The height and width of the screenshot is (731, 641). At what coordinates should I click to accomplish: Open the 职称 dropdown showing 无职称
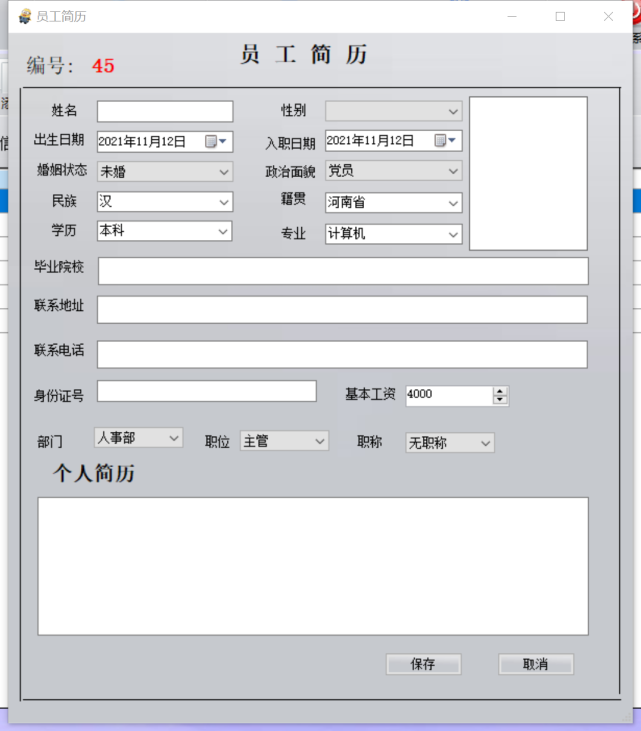(450, 443)
